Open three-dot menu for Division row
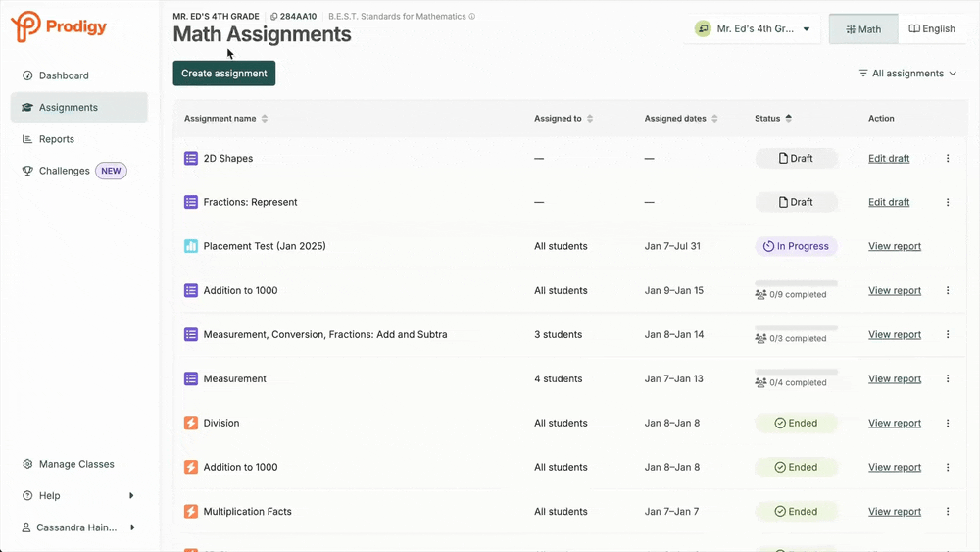The image size is (980, 552). (x=948, y=424)
